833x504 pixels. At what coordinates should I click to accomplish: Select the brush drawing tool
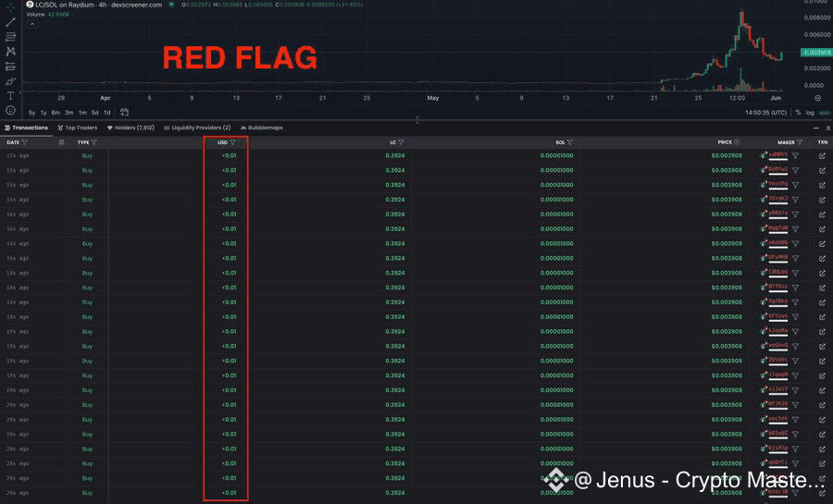(x=10, y=81)
